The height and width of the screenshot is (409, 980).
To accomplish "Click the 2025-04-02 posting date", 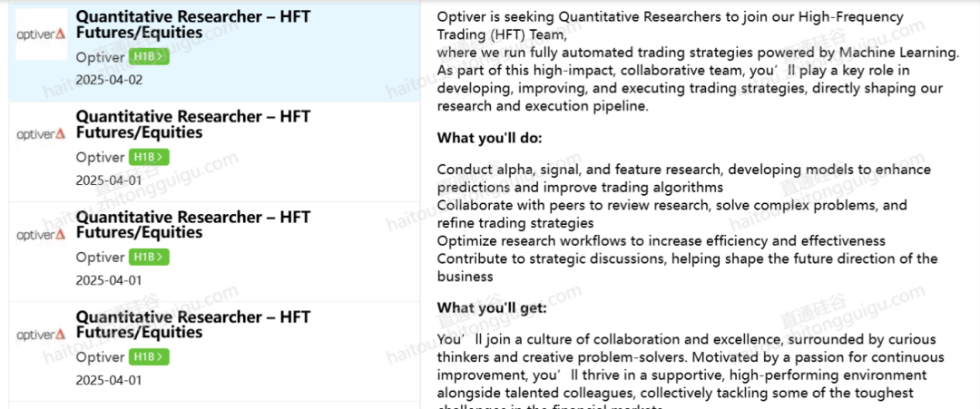I will pyautogui.click(x=109, y=81).
